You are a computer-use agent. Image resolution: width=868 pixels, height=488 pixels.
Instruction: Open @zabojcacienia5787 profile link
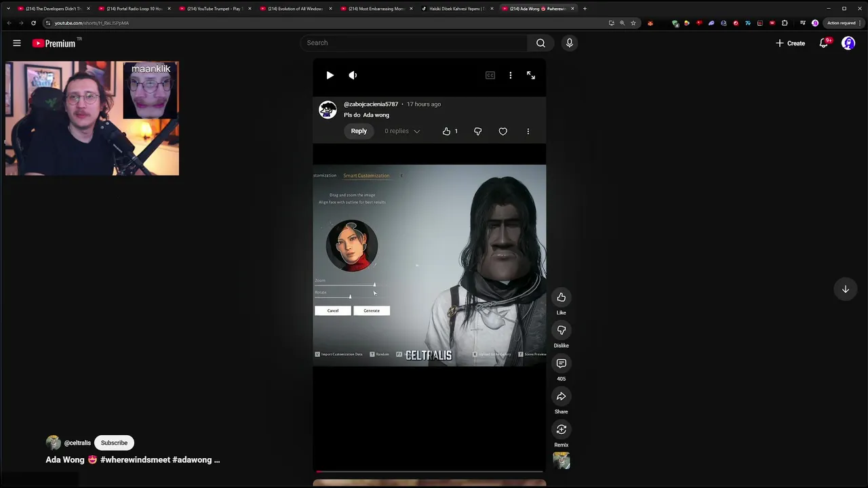click(371, 104)
